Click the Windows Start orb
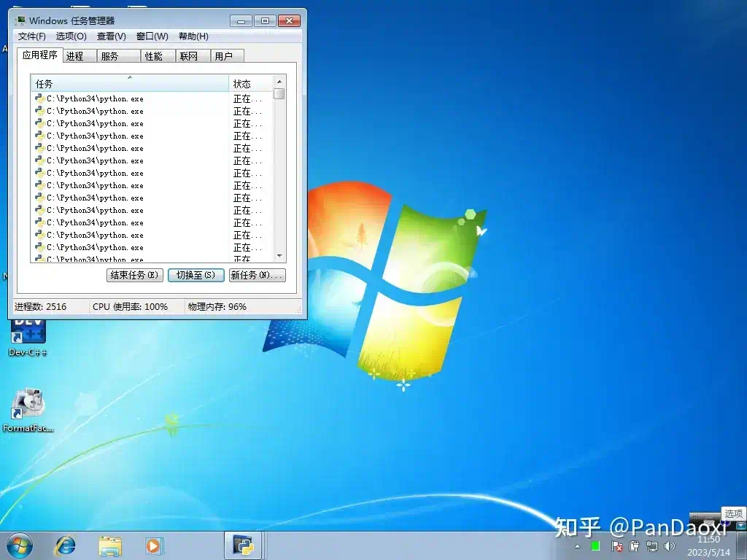The height and width of the screenshot is (560, 747). [20, 545]
